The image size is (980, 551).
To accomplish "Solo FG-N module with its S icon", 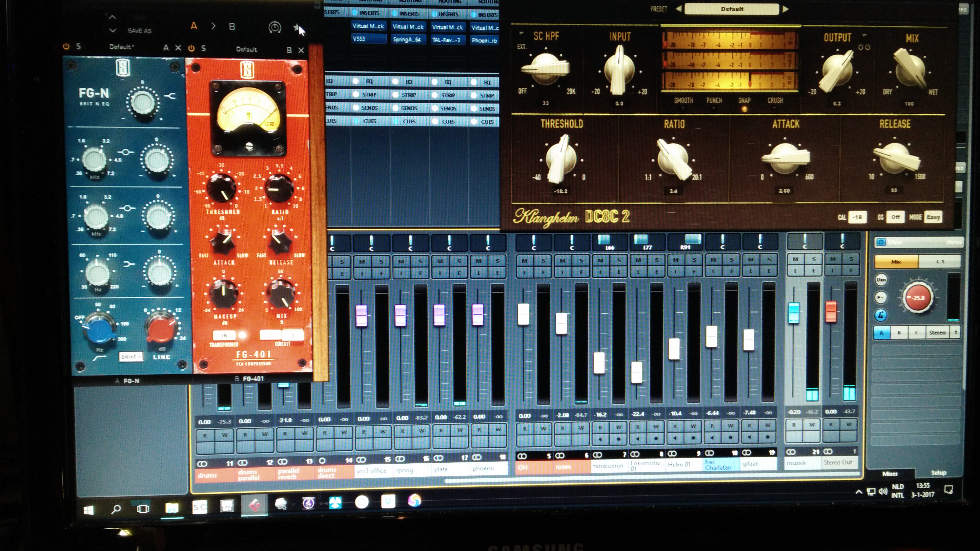I will click(x=78, y=46).
